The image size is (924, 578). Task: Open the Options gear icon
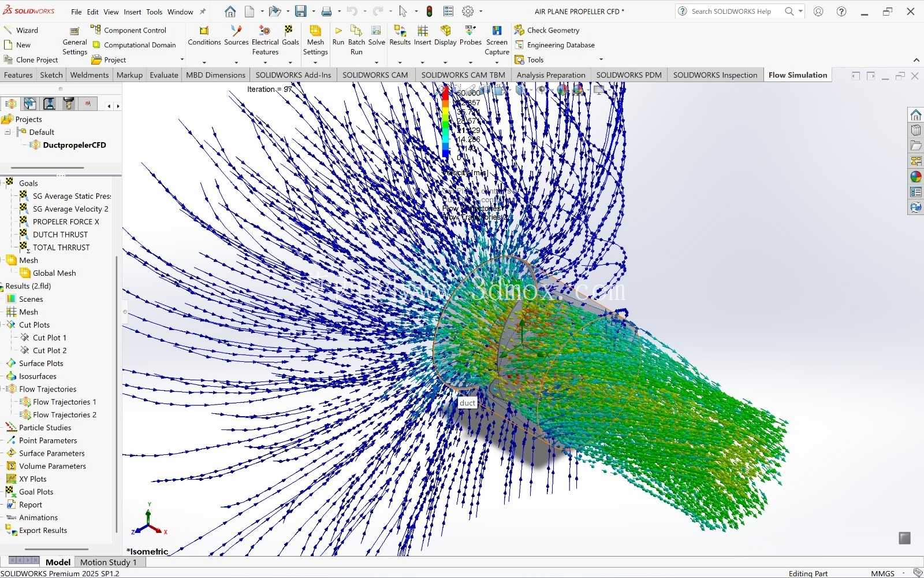[468, 12]
